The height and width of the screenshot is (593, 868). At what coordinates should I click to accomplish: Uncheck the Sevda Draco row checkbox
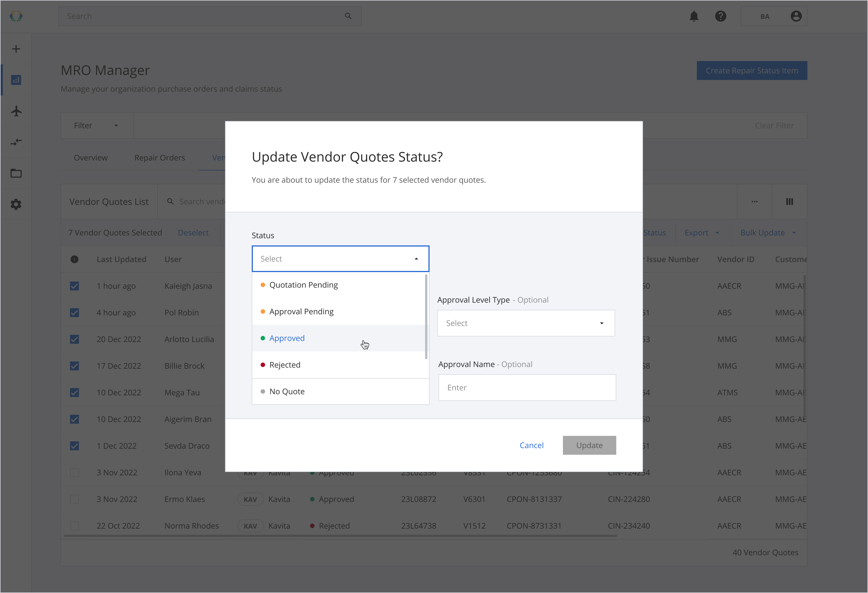(x=74, y=446)
